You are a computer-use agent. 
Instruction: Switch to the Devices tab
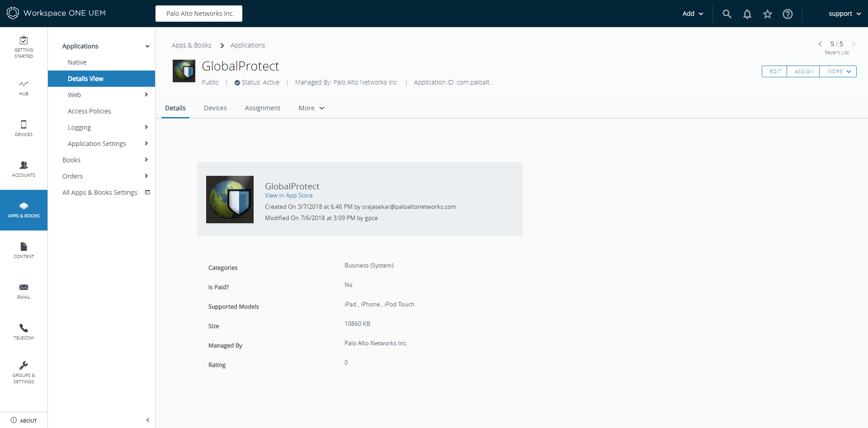pyautogui.click(x=215, y=108)
